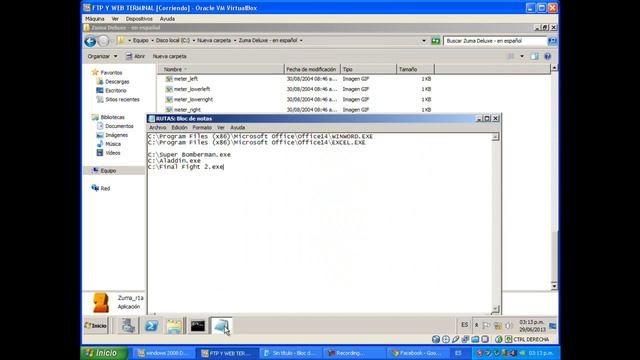The width and height of the screenshot is (640, 360).
Task: Click the VirtualBox shared folders status icon
Action: (x=475, y=339)
